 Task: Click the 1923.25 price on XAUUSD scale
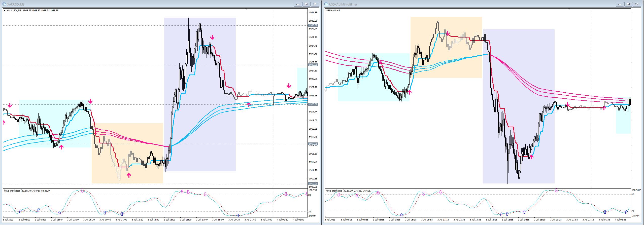click(x=313, y=79)
